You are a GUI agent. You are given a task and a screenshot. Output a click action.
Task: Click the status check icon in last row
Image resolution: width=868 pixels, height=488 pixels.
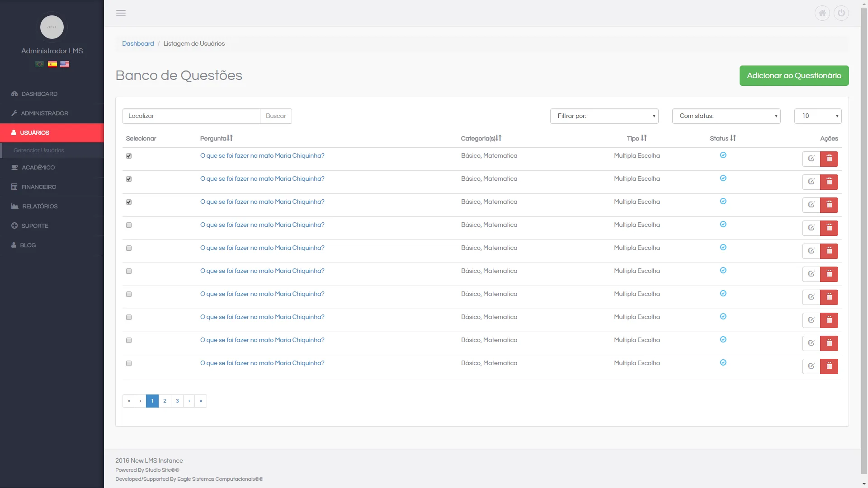point(723,363)
